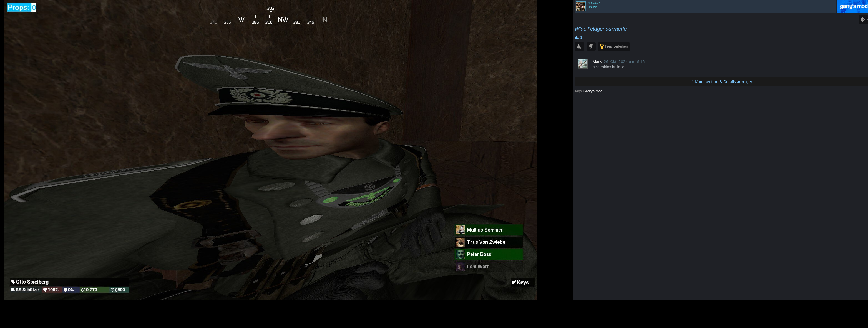Click Peter Boss's entry in list
The height and width of the screenshot is (328, 868).
tap(489, 254)
